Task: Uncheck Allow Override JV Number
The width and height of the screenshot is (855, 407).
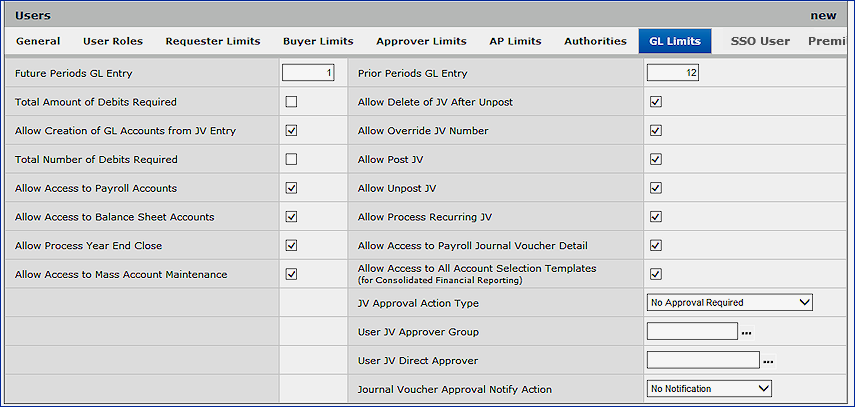Action: pos(656,130)
